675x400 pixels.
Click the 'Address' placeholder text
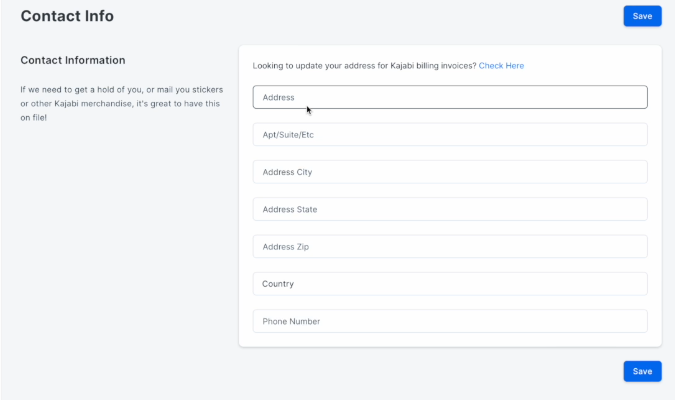(x=279, y=97)
